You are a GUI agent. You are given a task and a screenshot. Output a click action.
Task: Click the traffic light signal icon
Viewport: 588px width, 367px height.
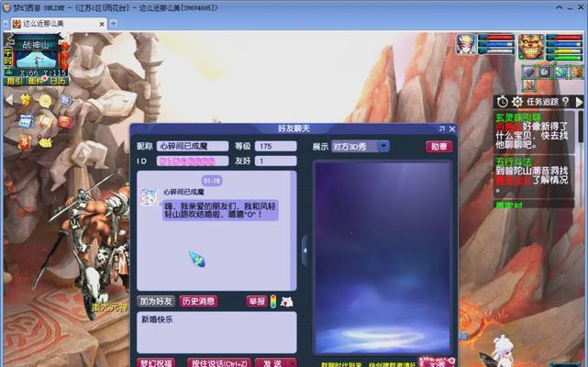273,301
